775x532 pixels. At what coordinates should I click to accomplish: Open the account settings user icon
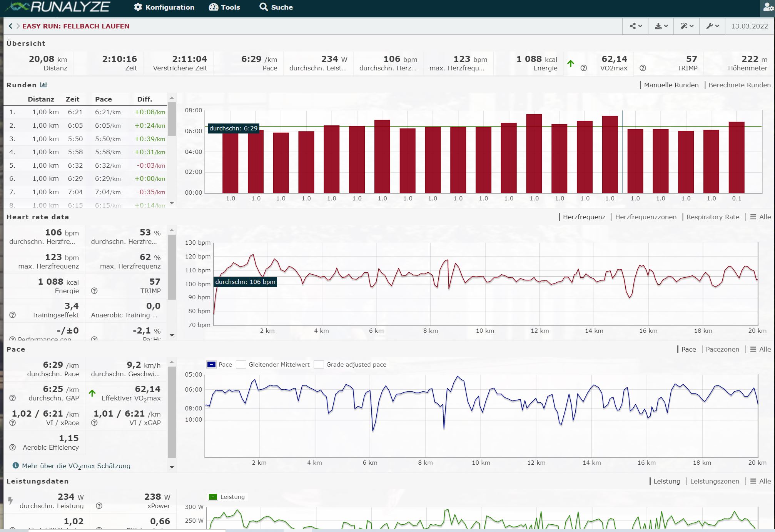coord(768,7)
